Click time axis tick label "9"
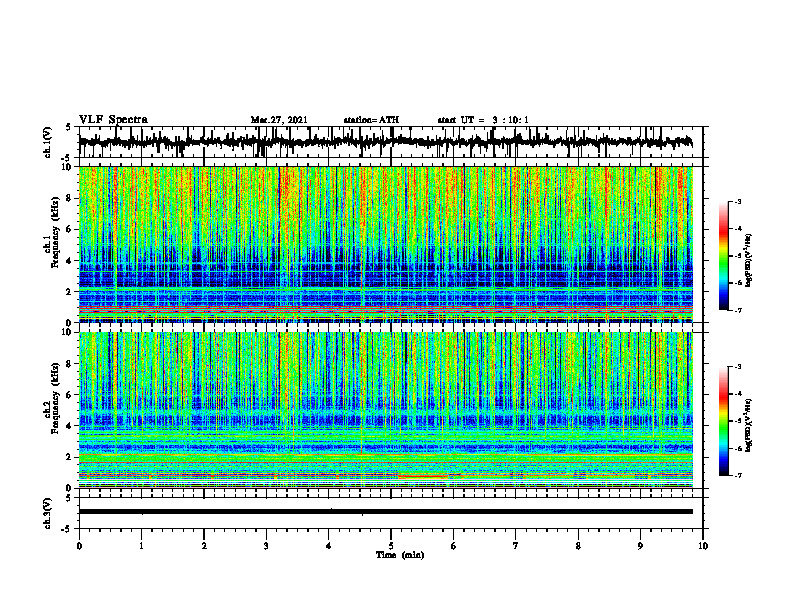 click(640, 546)
